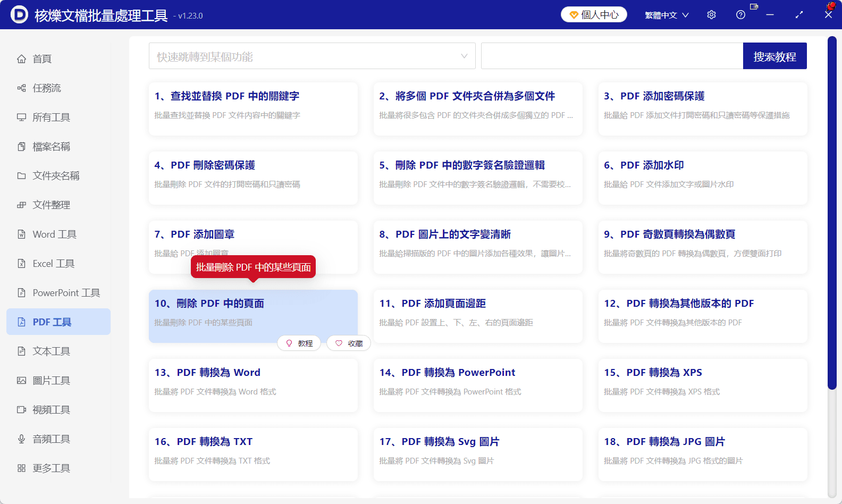
Task: Open card 4 PDF 刪除密碼保護
Action: click(253, 178)
